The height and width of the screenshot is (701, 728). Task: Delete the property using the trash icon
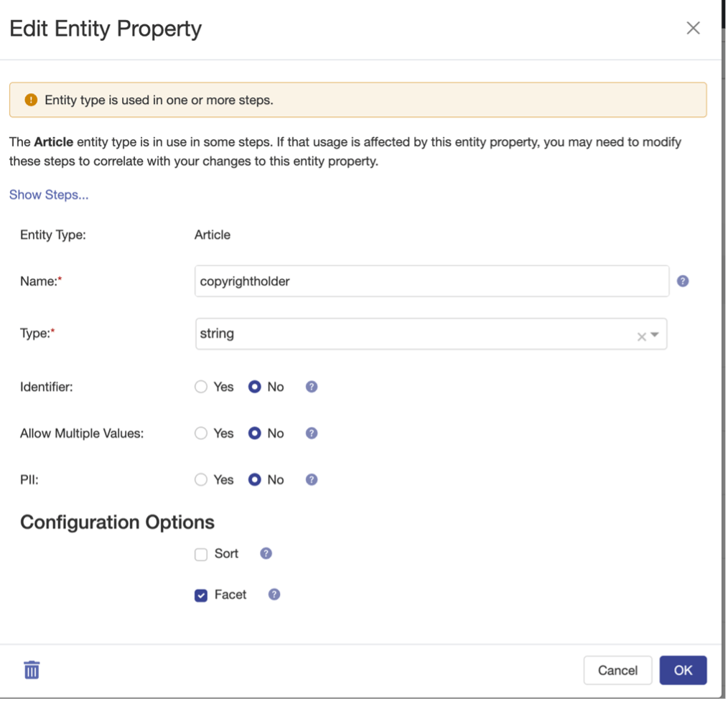click(32, 670)
